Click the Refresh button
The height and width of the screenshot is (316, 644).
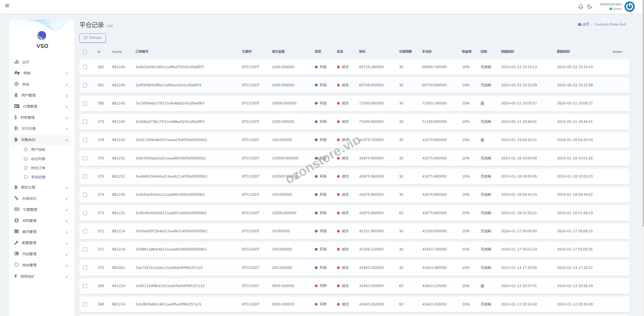(93, 38)
